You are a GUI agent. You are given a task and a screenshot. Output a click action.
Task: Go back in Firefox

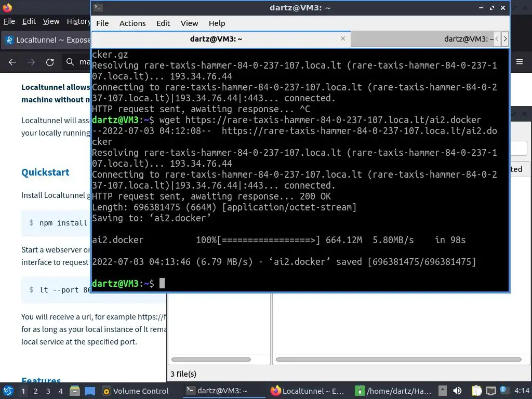pos(12,62)
